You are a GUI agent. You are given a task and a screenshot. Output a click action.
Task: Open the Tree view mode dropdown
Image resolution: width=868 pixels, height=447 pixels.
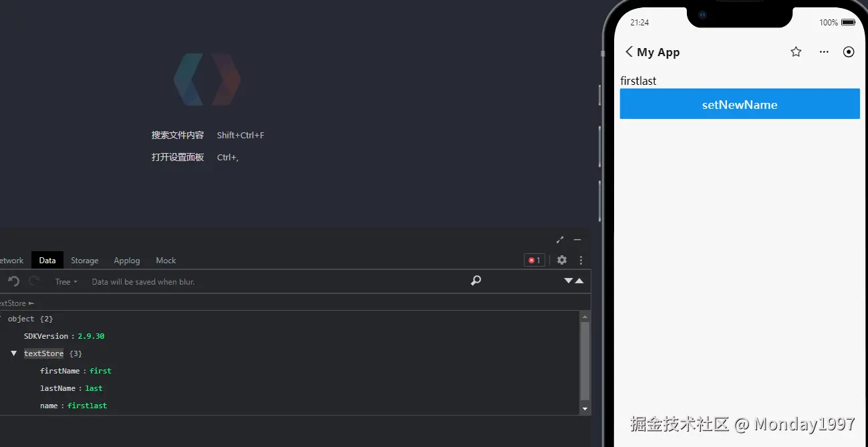[x=66, y=282]
